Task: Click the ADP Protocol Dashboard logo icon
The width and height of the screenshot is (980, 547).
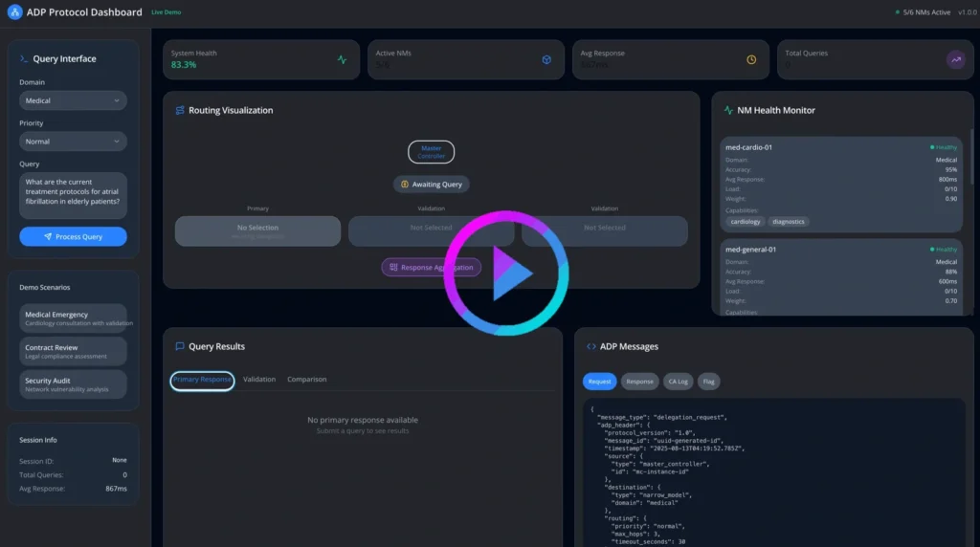Action: pos(14,12)
